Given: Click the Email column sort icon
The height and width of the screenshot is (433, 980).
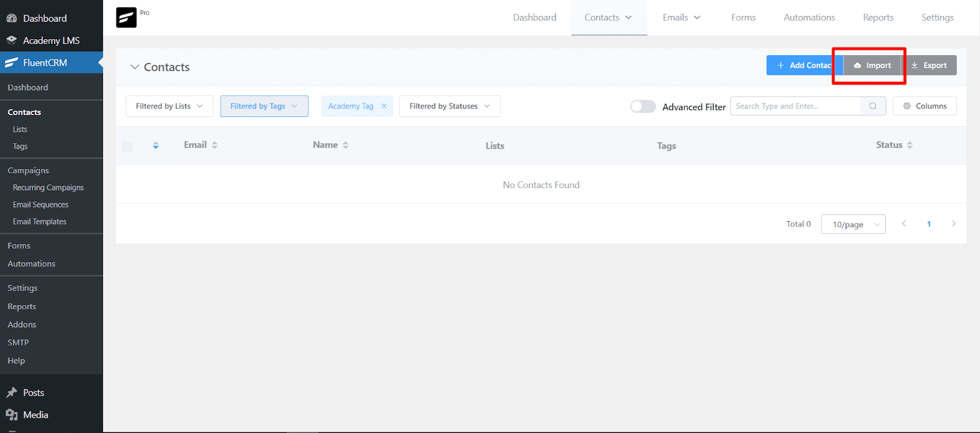Looking at the screenshot, I should point(214,145).
